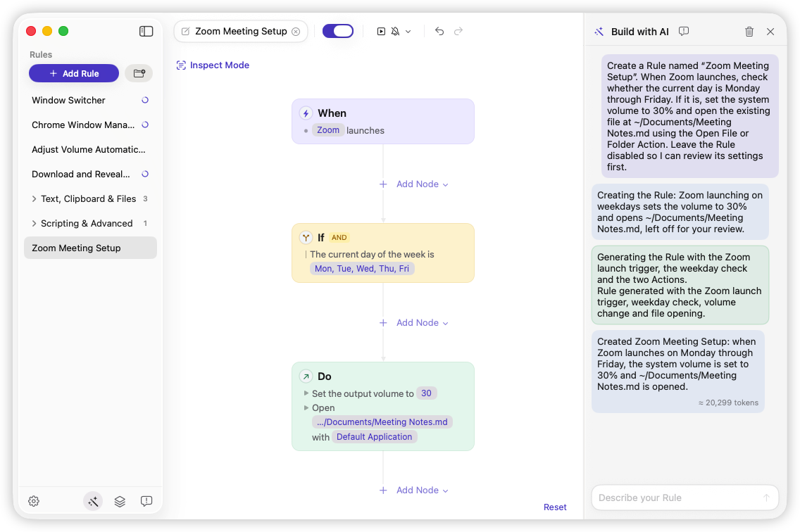Click status circle beside Chrome Window Mana...
Image resolution: width=800 pixels, height=532 pixels.
click(x=145, y=125)
